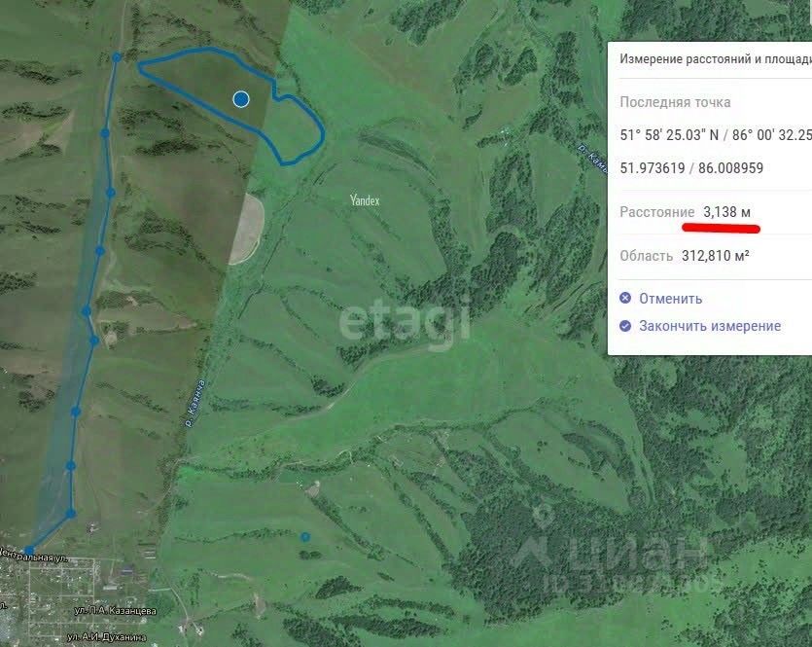Click the distance value 3,138 м

click(726, 212)
